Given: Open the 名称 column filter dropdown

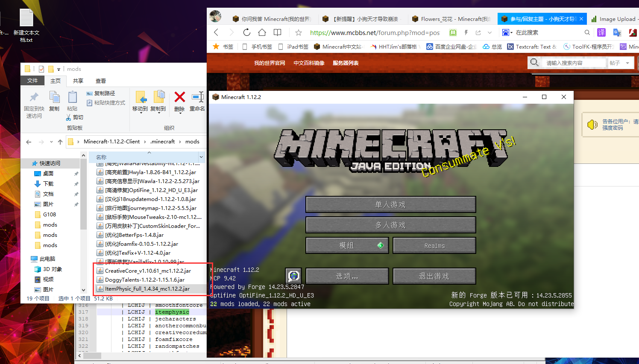Looking at the screenshot, I should click(x=201, y=157).
